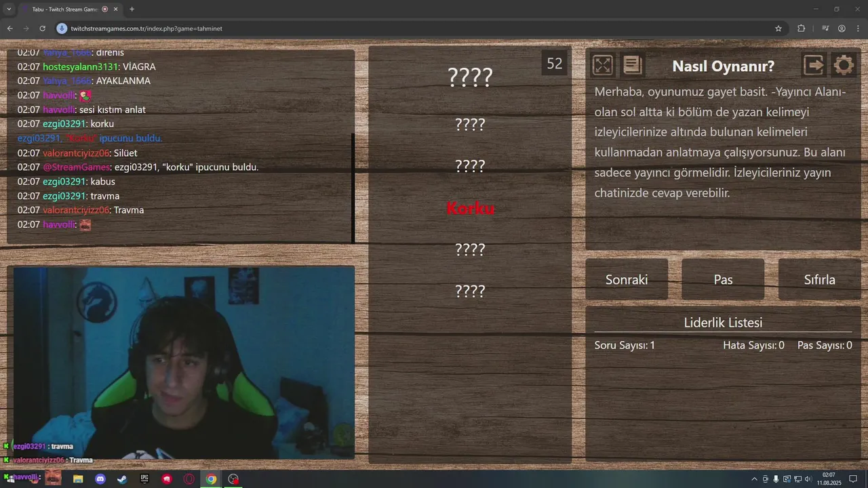Image resolution: width=868 pixels, height=488 pixels.
Task: Go back to the previous page
Action: [9, 28]
